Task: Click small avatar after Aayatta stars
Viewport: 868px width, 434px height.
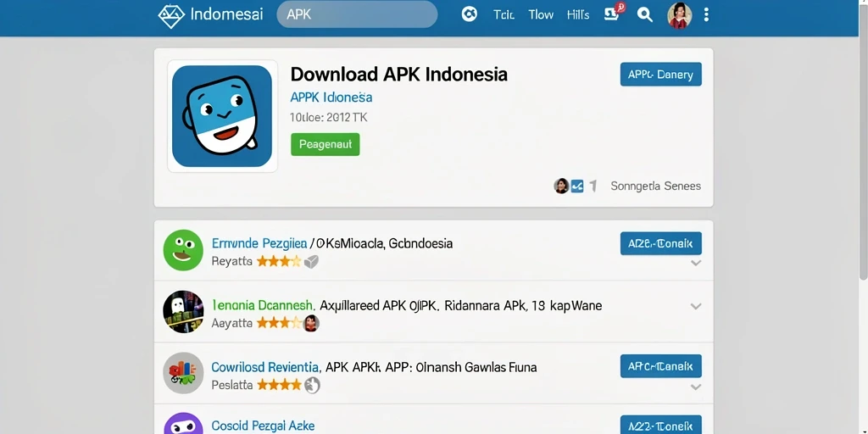Action: (x=312, y=323)
